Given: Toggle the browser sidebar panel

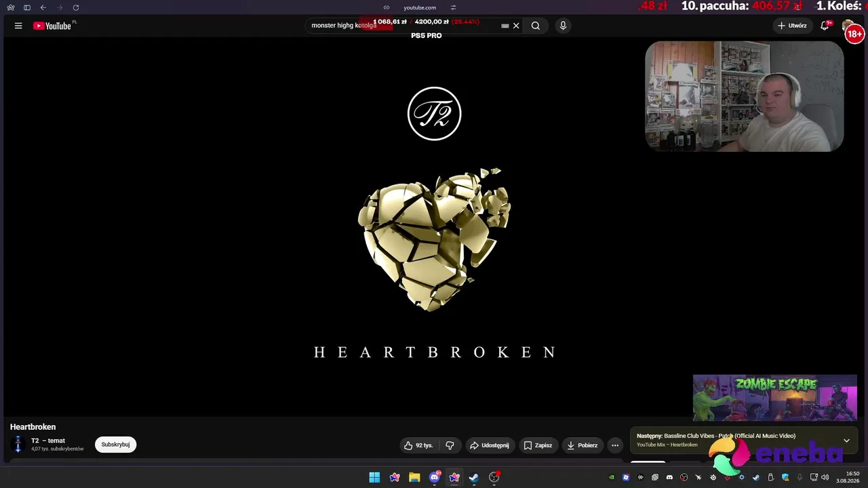Looking at the screenshot, I should click(x=27, y=7).
